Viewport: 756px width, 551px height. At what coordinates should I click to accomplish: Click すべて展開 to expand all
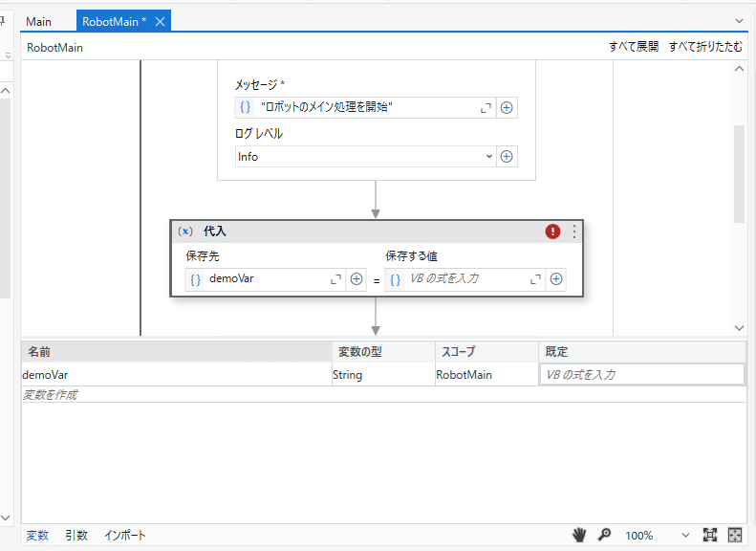click(634, 47)
